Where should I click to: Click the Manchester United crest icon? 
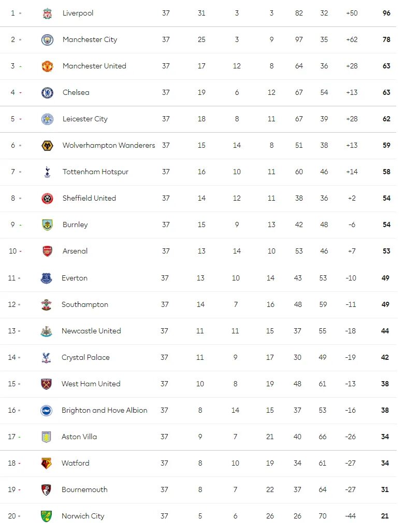coord(47,66)
